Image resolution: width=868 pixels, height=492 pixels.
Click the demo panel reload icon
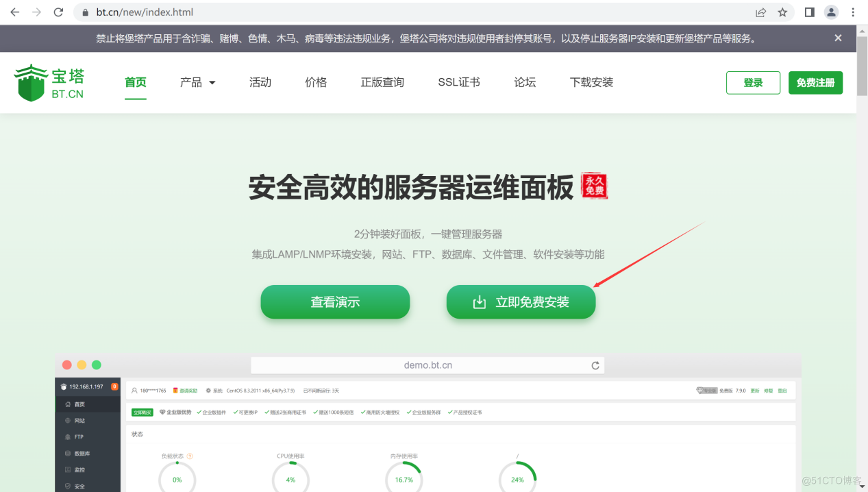point(595,366)
